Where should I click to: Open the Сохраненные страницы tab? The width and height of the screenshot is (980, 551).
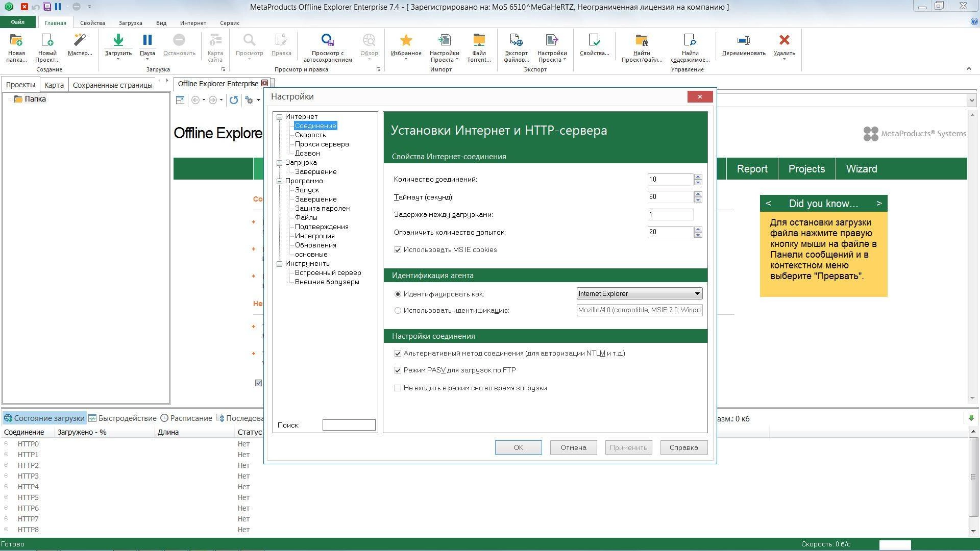pos(112,85)
